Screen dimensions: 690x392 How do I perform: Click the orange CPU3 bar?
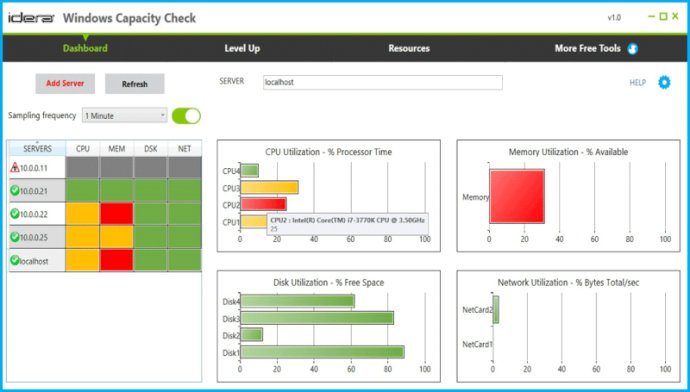[269, 187]
